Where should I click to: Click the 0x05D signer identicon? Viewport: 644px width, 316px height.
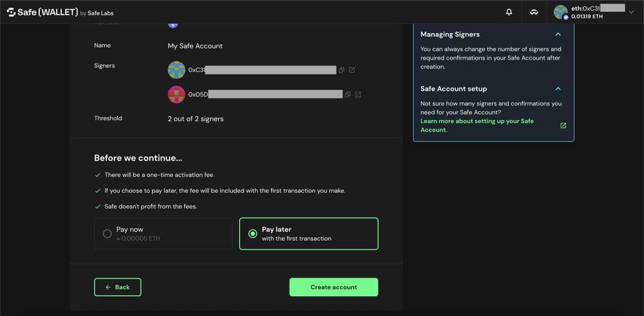pos(177,95)
